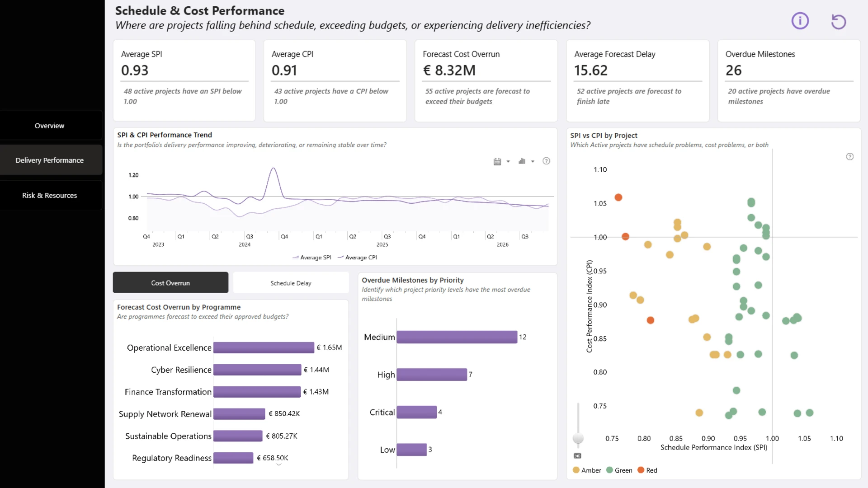868x488 pixels.
Task: Open the dropdown arrow beside calendar icon
Action: coord(508,161)
